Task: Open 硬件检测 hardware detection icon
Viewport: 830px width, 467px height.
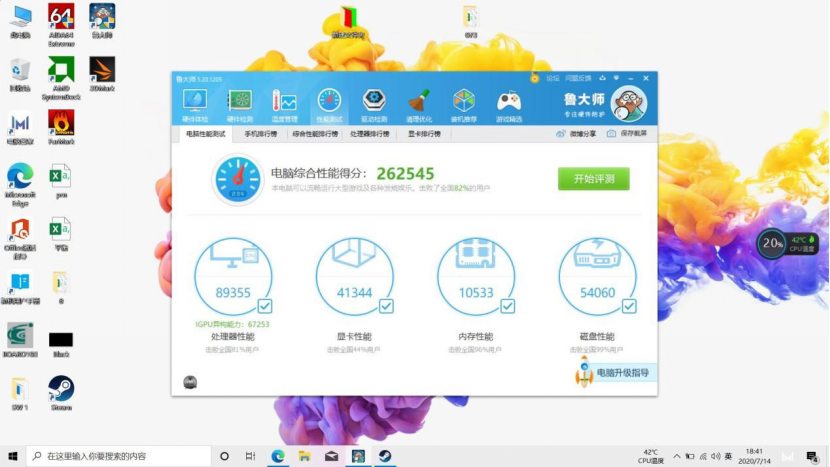Action: click(x=239, y=103)
